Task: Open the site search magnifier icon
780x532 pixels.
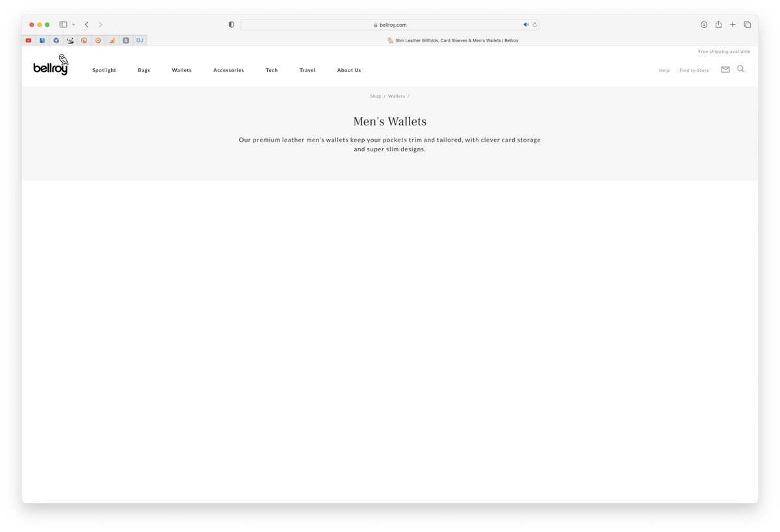Action: (x=741, y=69)
